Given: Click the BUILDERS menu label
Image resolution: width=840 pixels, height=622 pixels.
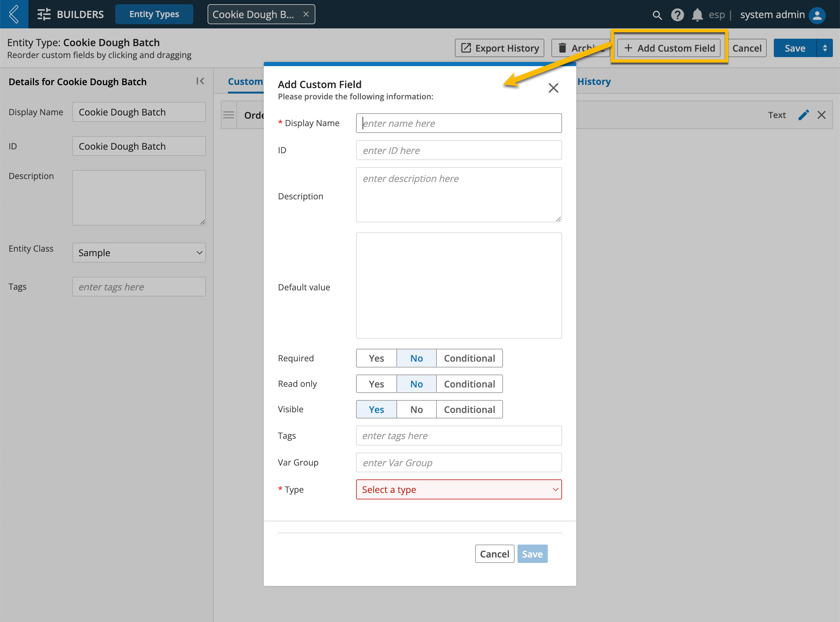Looking at the screenshot, I should tap(80, 14).
